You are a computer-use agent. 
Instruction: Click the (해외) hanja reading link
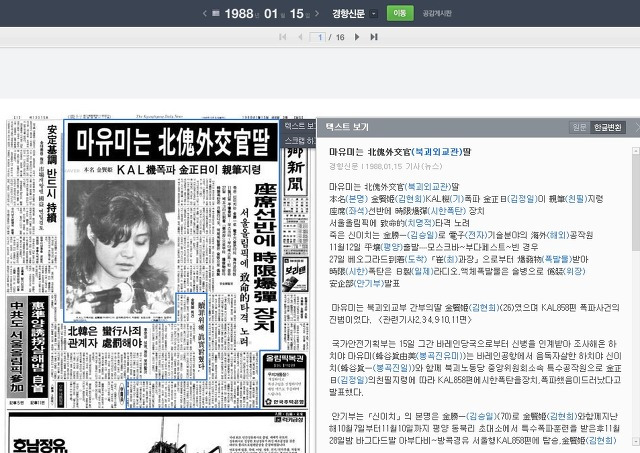click(558, 235)
